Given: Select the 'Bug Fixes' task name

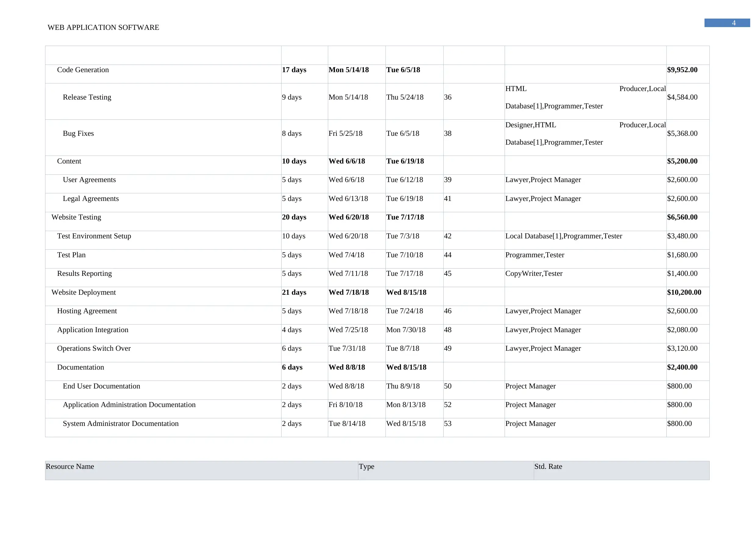Looking at the screenshot, I should [x=78, y=133].
